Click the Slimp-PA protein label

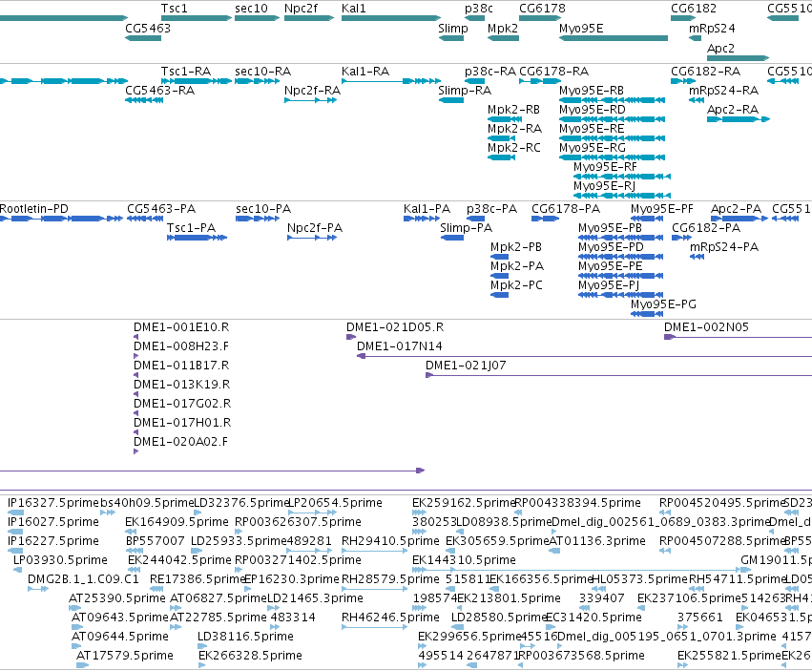466,228
